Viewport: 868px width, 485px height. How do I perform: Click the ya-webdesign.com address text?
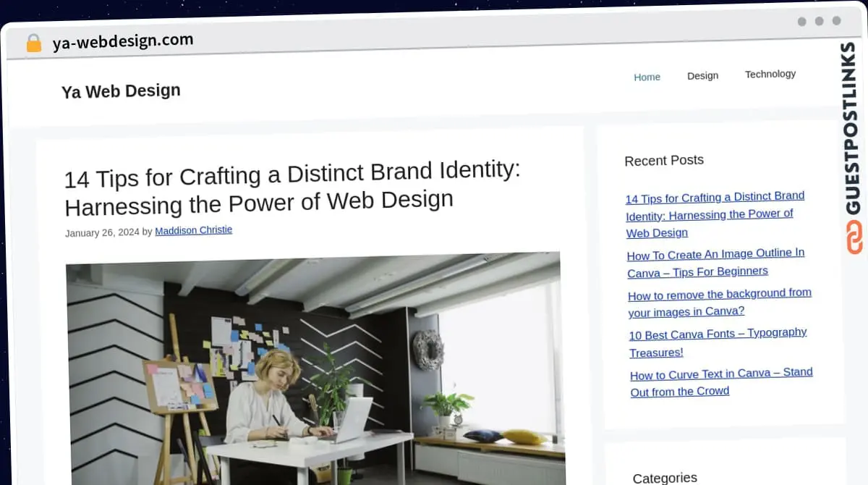coord(122,41)
